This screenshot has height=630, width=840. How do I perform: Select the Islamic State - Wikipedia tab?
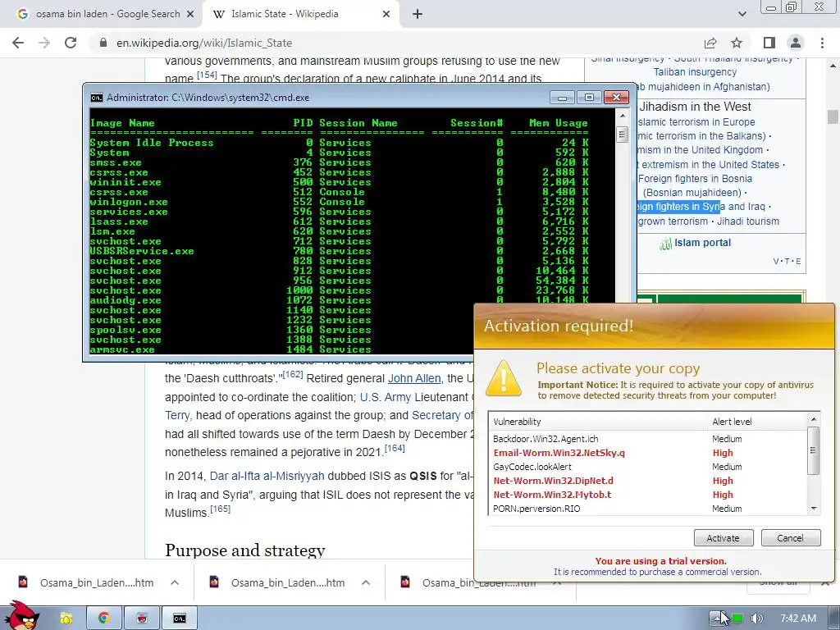click(x=300, y=15)
